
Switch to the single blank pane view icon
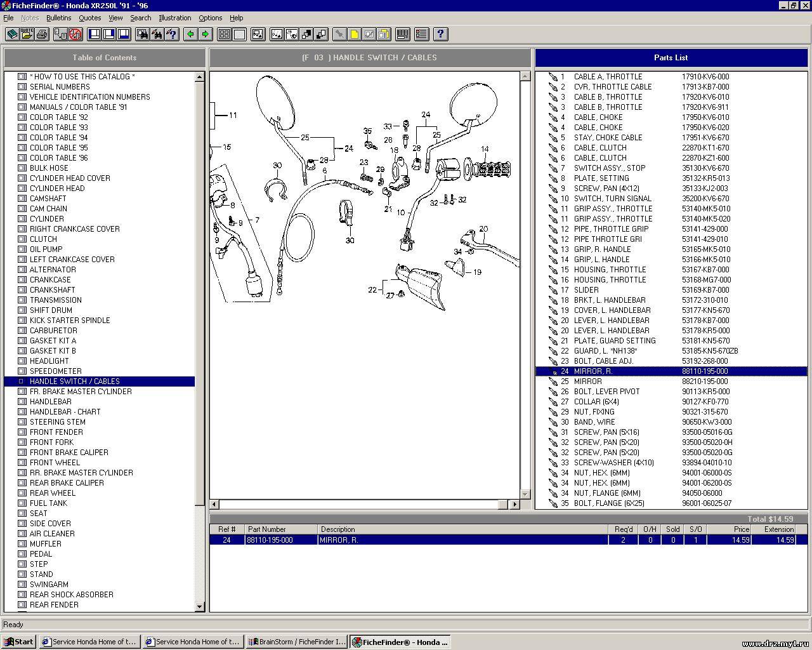pos(239,34)
